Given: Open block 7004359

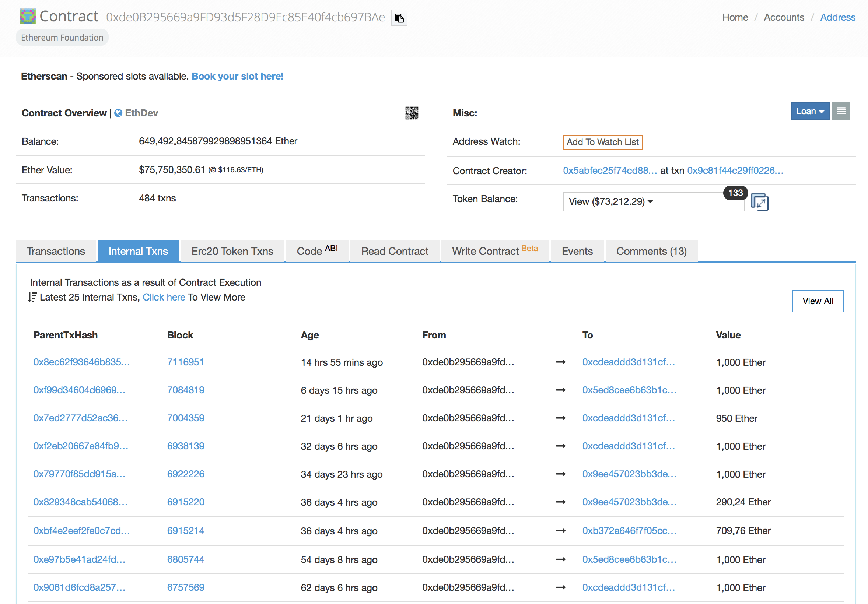Looking at the screenshot, I should tap(186, 418).
